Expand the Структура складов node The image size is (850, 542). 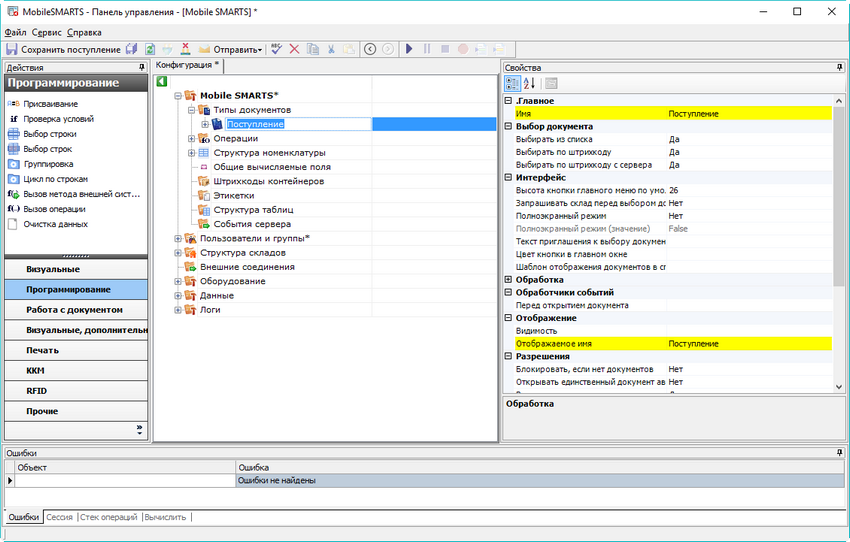pyautogui.click(x=178, y=253)
